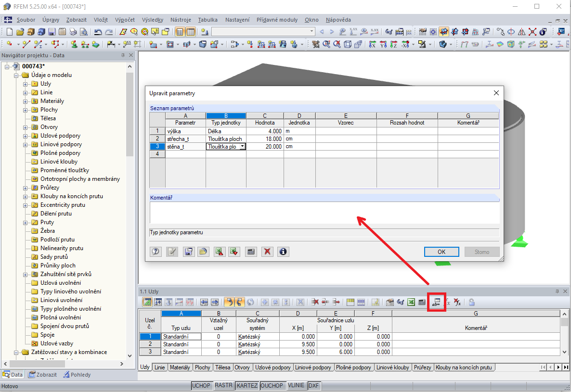
Task: Select Liniové klouby in navigator tree
Action: pyautogui.click(x=59, y=162)
